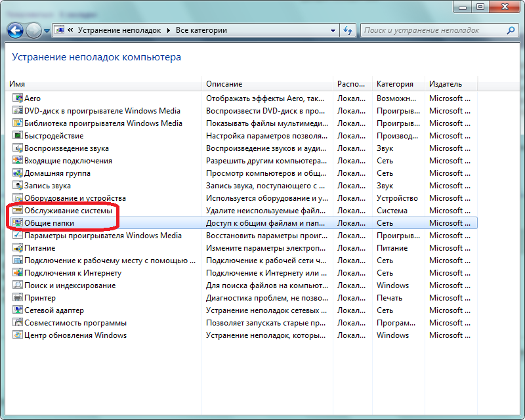The image size is (525, 420).
Task: Click the Back navigation button
Action: click(x=16, y=30)
